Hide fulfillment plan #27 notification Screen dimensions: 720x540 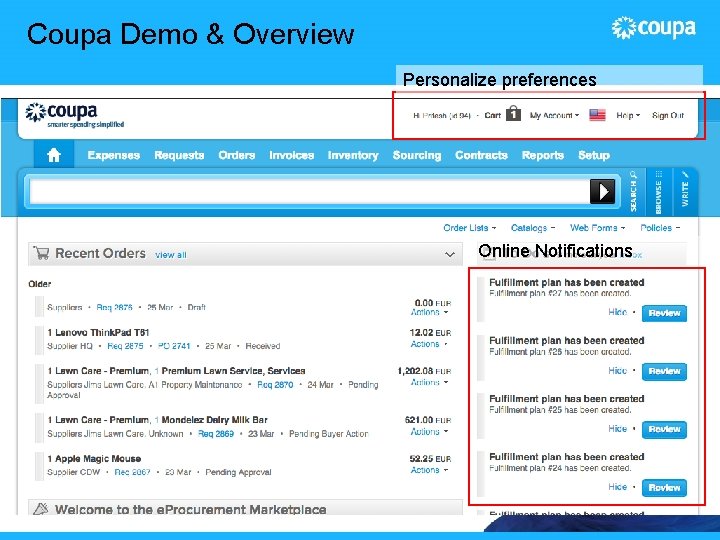(x=618, y=312)
